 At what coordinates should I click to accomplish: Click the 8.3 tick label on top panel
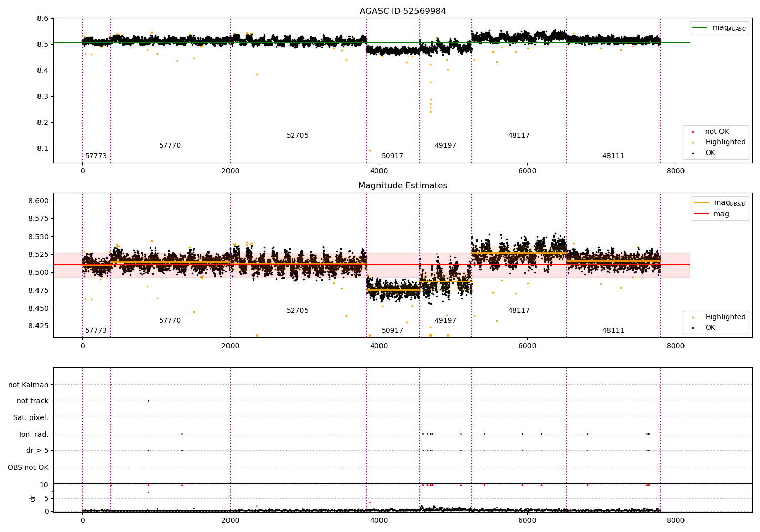42,97
